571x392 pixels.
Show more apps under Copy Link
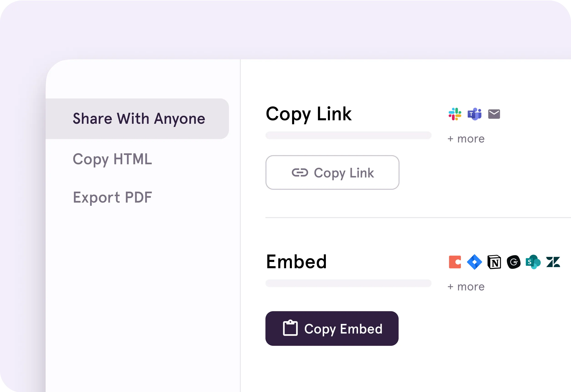coord(466,139)
